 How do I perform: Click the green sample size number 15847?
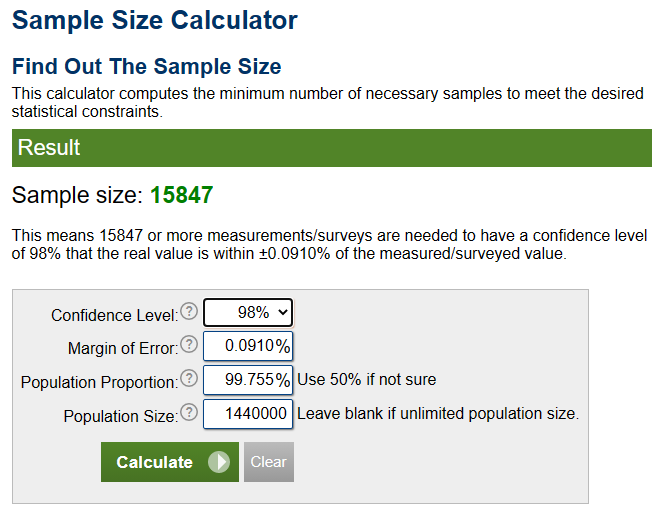pyautogui.click(x=181, y=194)
